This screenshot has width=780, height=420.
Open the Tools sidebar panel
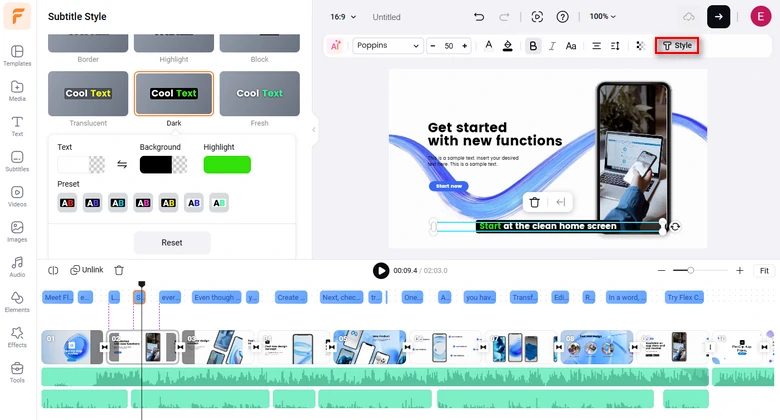tap(17, 373)
